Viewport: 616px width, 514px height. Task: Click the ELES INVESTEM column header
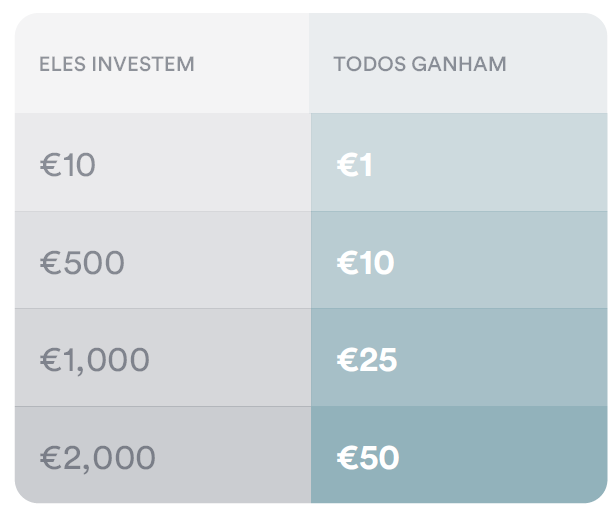click(x=116, y=65)
